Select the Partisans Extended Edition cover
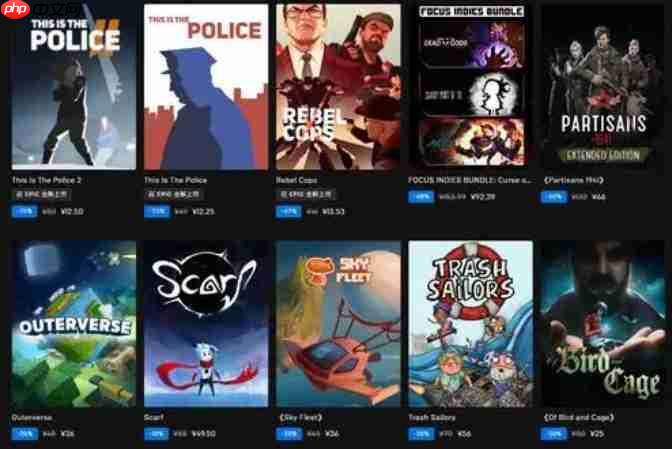 [603, 87]
